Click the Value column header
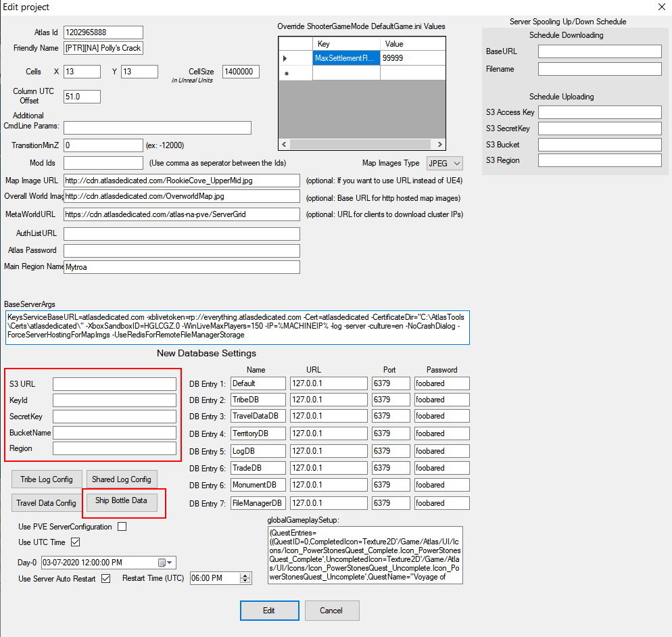This screenshot has width=672, height=637. [x=412, y=44]
